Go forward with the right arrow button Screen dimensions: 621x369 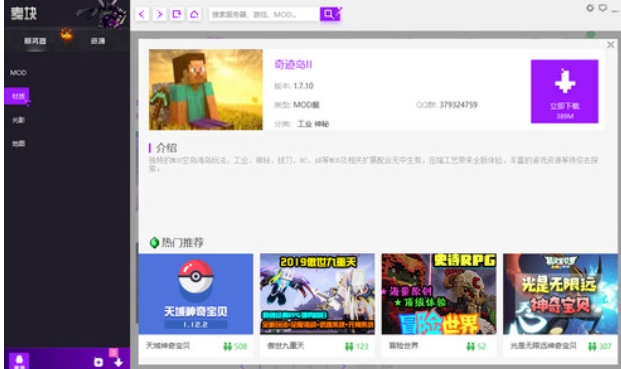[160, 14]
